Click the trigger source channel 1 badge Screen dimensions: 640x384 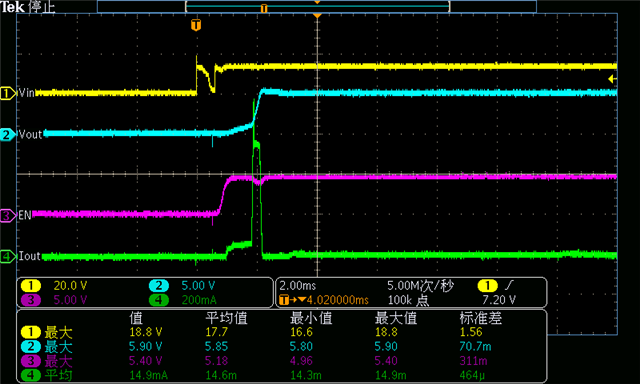pos(487,286)
